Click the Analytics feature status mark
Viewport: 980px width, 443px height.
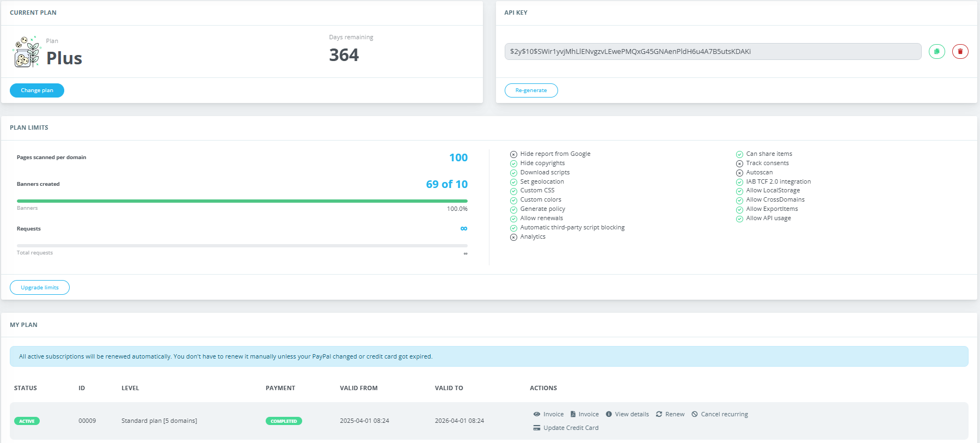pos(513,237)
